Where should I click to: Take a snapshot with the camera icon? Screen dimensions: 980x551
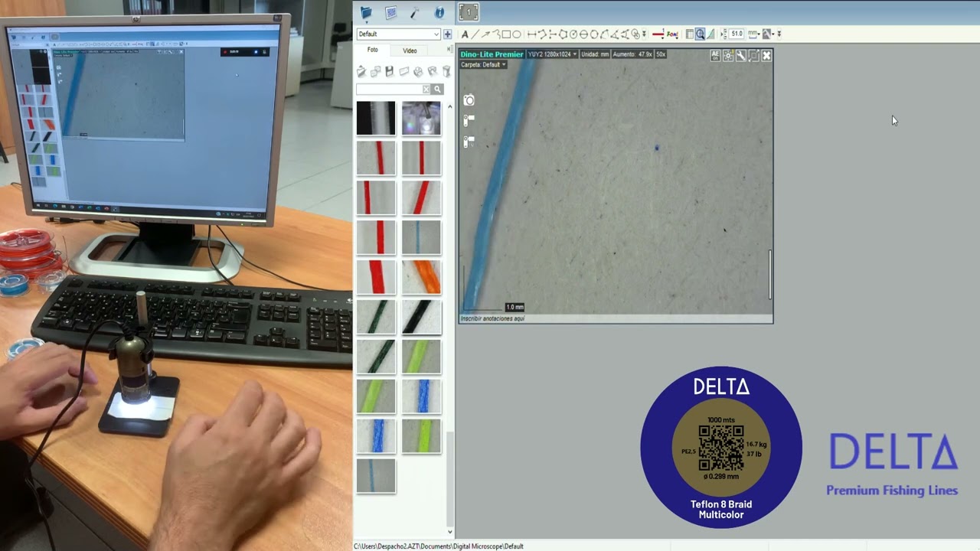[469, 100]
